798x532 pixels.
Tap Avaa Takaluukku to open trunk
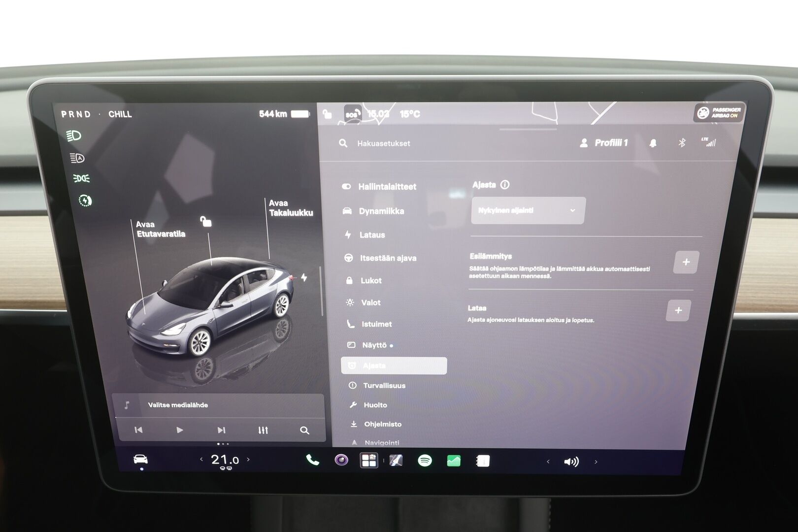click(x=291, y=208)
